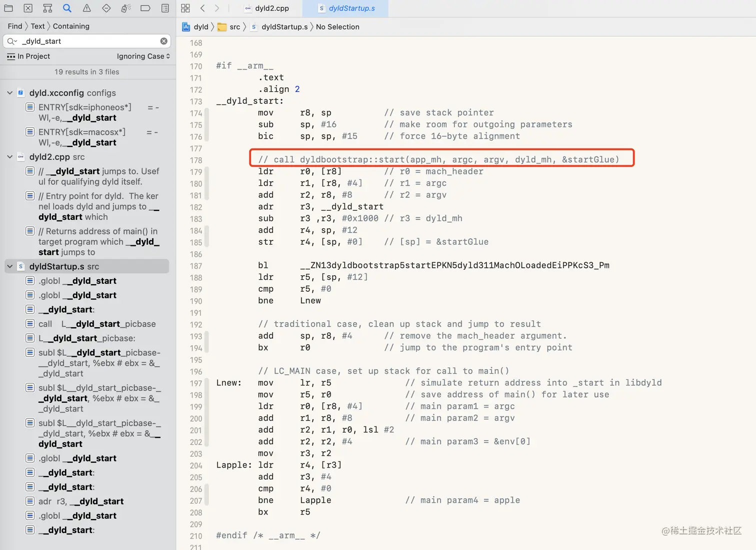Image resolution: width=756 pixels, height=550 pixels.
Task: Select result 'Entry point for dyld. The kernel'
Action: pyautogui.click(x=92, y=206)
